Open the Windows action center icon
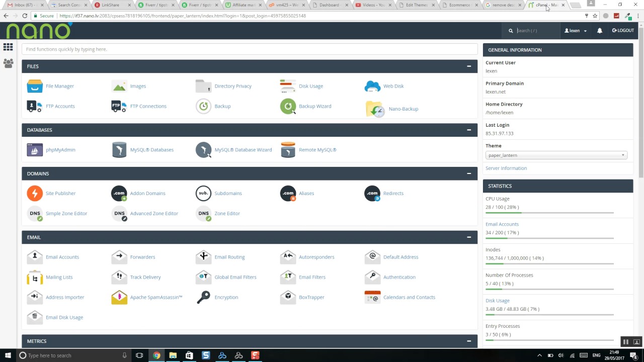Screen dimensions: 644x362 [x=634, y=355]
